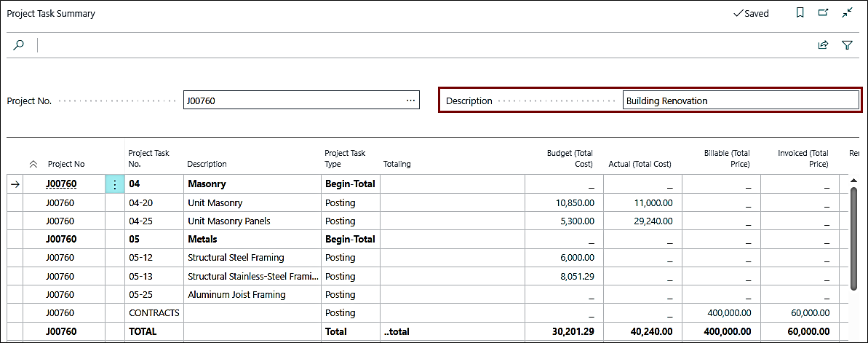
Task: Click task number 05 cell
Action: 154,240
